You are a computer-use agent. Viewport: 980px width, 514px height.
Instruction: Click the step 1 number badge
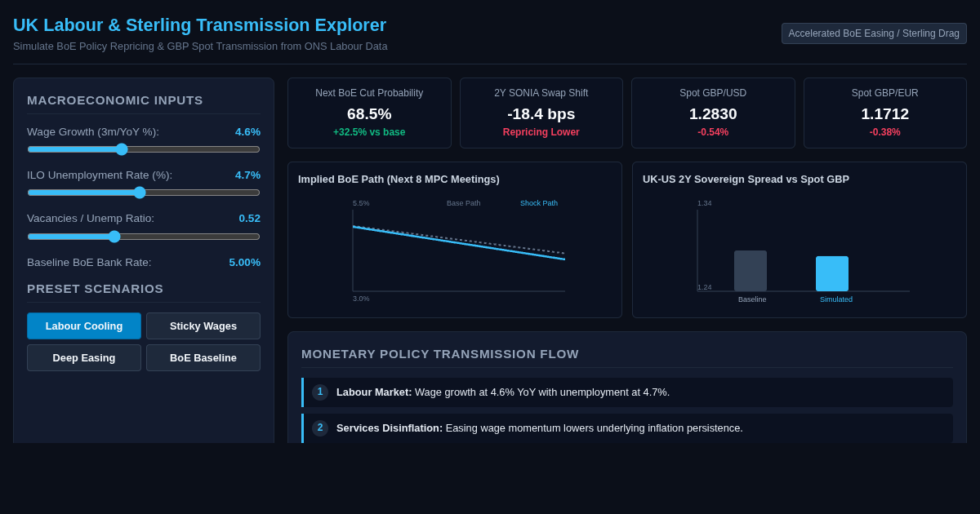click(320, 392)
